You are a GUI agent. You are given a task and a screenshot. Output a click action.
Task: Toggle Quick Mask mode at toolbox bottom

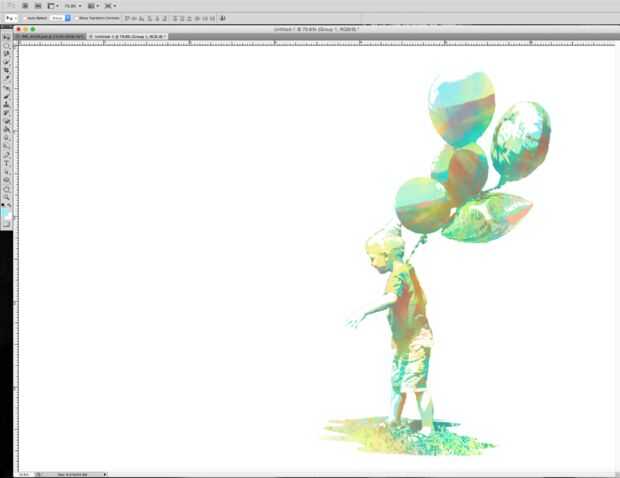(6, 224)
